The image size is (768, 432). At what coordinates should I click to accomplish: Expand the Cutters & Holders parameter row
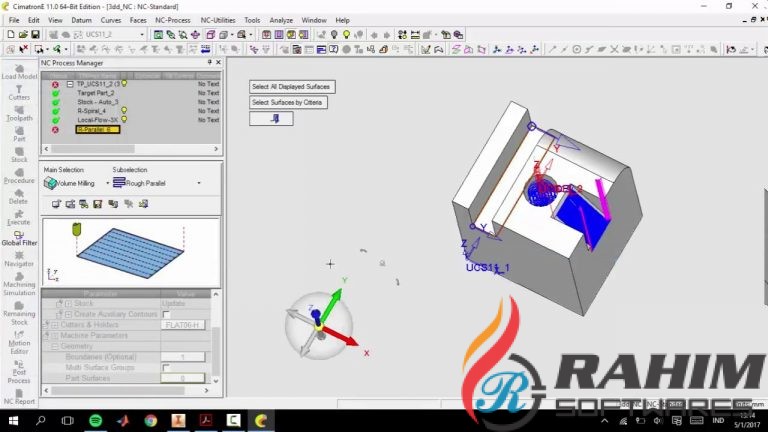pos(54,325)
